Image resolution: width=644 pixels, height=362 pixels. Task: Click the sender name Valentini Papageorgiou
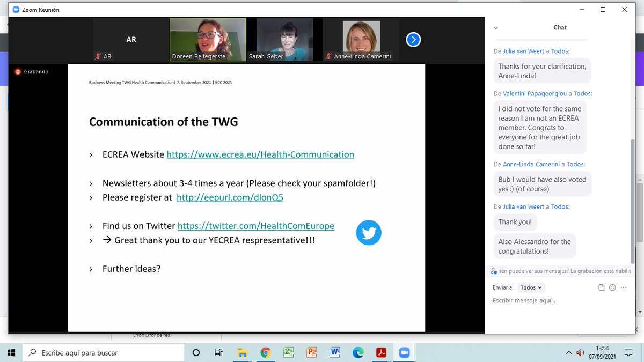pyautogui.click(x=535, y=93)
